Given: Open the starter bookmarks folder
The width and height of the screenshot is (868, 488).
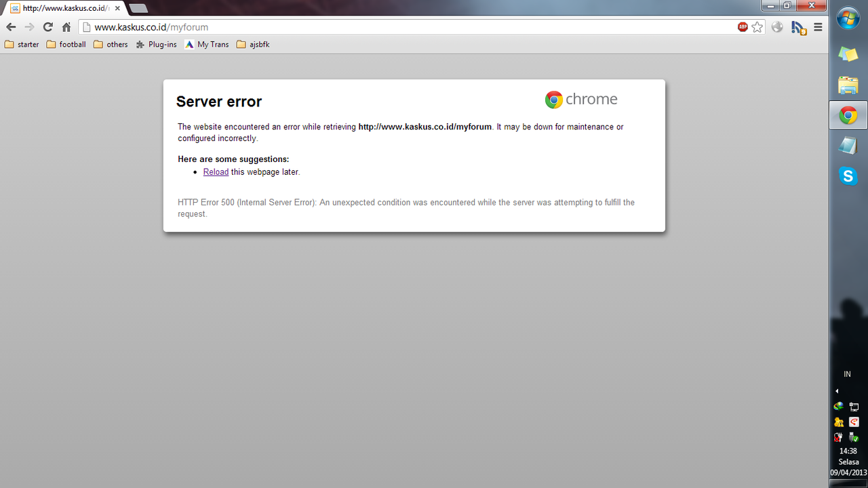Looking at the screenshot, I should 22,45.
